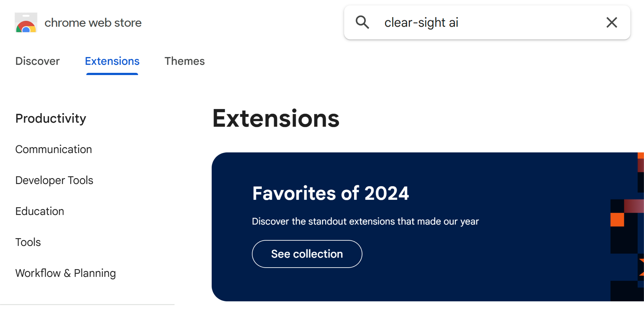Open the Communication category

pyautogui.click(x=53, y=149)
